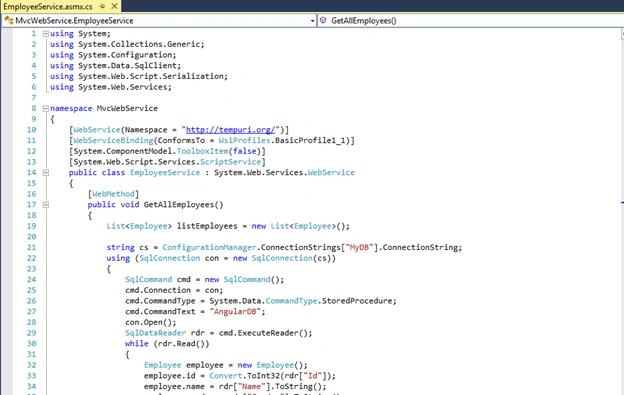Click the line number 20 gutter

coord(31,237)
